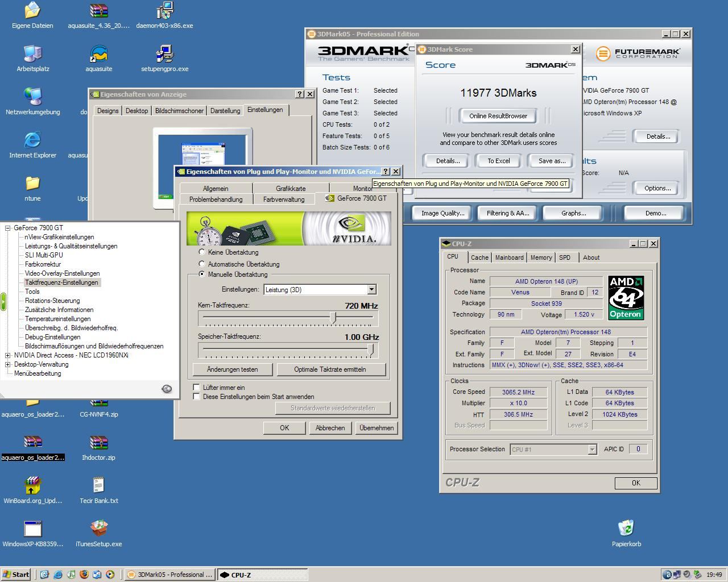
Task: Click Änderungen testen button
Action: pyautogui.click(x=232, y=369)
